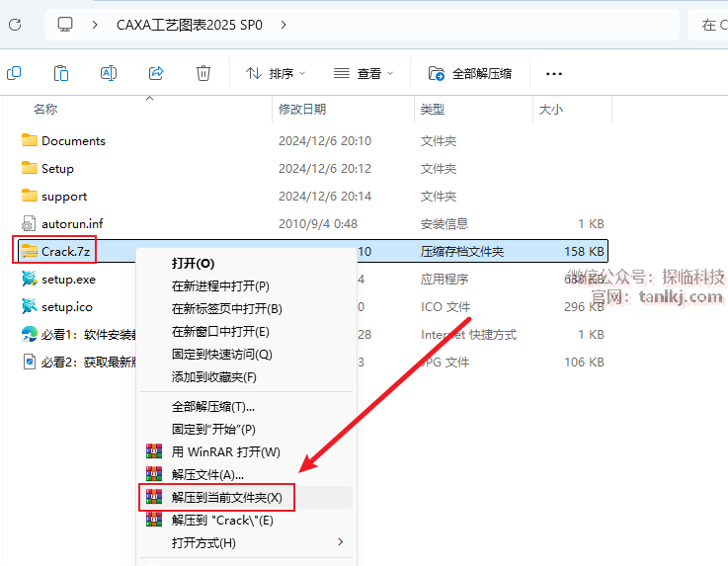Viewport: 728px width, 566px height.
Task: Sort by the 修改日期 column header
Action: [302, 109]
